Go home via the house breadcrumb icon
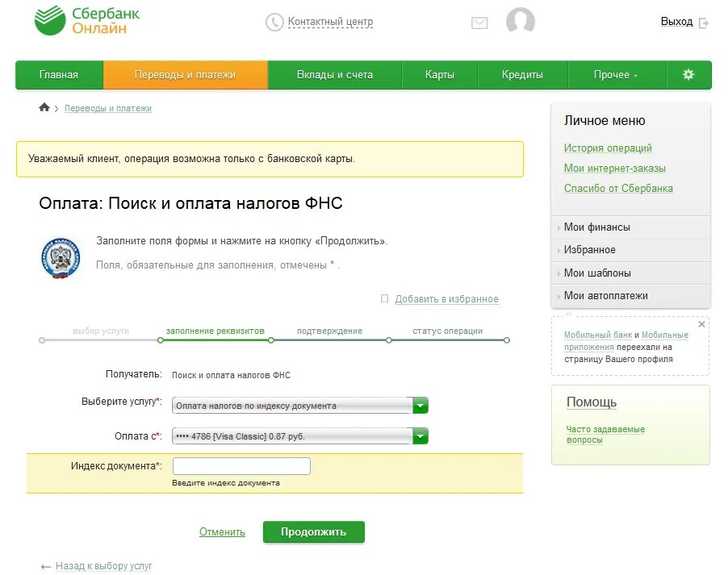The image size is (728, 575). 44,107
